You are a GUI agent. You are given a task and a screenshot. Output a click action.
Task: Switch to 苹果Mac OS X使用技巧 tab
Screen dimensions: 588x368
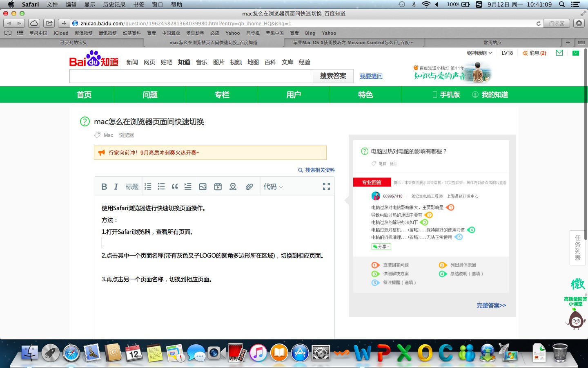tap(353, 43)
